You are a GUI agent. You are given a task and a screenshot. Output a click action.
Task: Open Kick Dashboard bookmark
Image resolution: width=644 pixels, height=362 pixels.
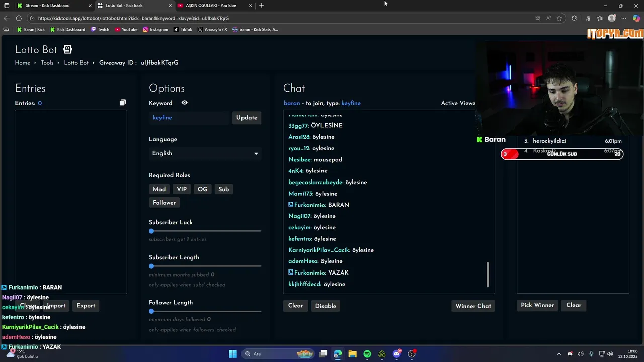point(67,30)
